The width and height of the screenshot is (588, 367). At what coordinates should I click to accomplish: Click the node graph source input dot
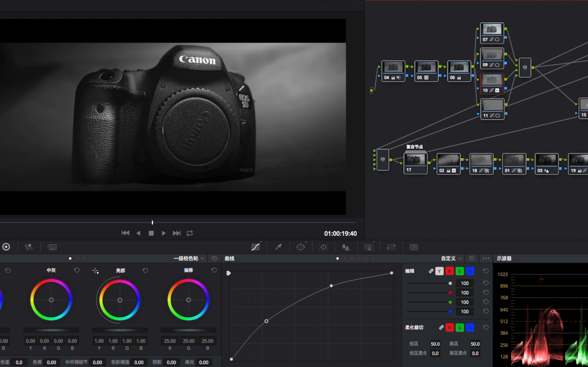(371, 90)
